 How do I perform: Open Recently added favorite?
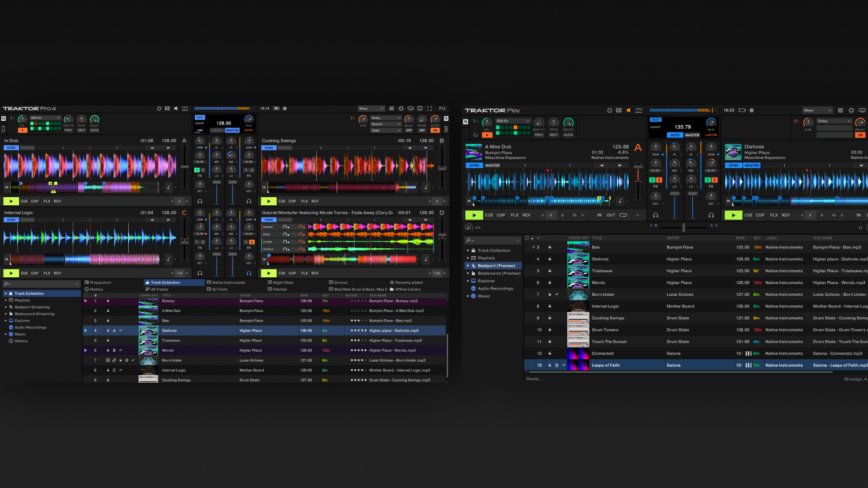[406, 282]
